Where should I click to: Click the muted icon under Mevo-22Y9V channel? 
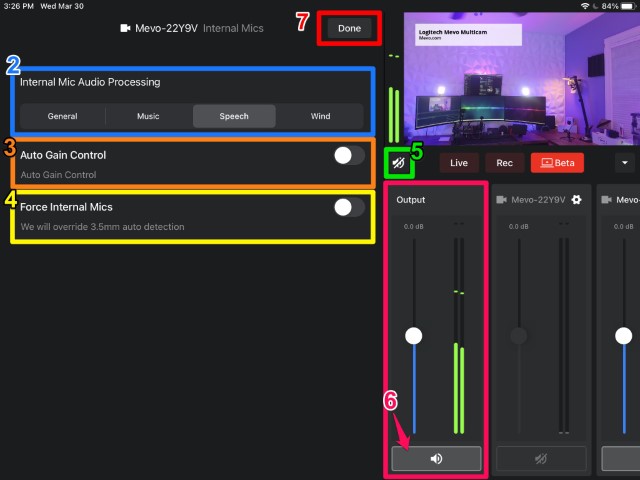(541, 459)
